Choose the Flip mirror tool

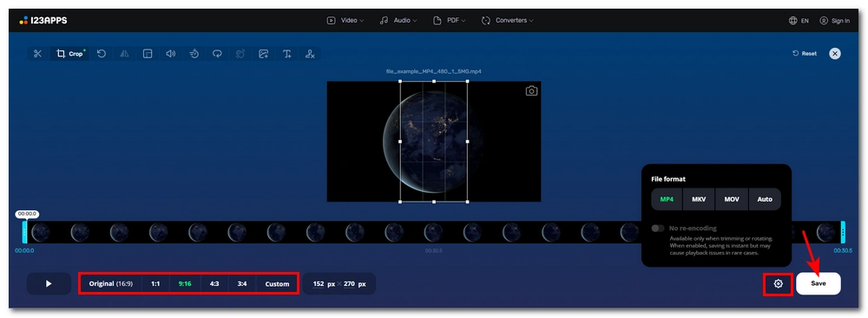coord(124,54)
